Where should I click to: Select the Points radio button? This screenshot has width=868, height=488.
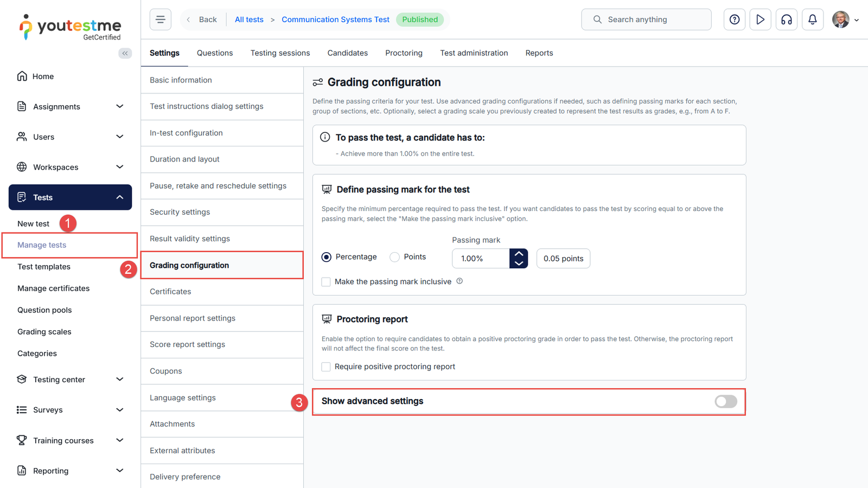pyautogui.click(x=395, y=257)
